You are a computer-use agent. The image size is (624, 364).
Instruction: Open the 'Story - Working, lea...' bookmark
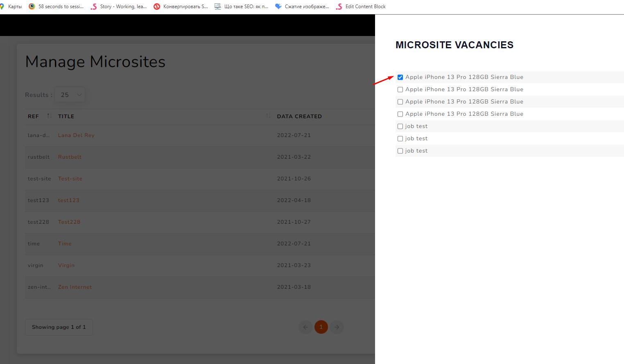[x=119, y=7]
